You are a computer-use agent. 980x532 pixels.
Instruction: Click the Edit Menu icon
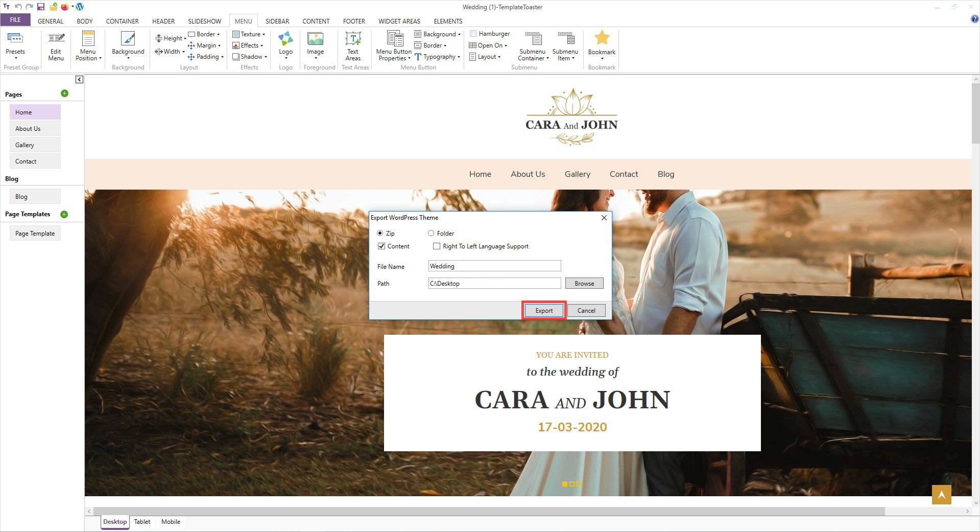[56, 40]
